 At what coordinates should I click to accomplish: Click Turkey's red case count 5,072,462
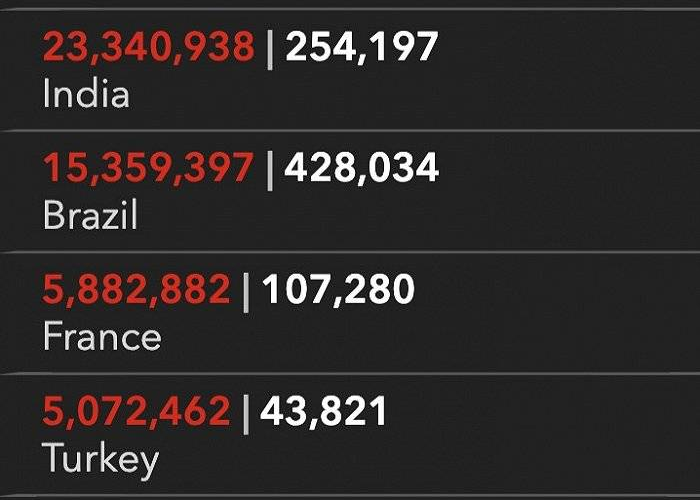click(x=137, y=411)
